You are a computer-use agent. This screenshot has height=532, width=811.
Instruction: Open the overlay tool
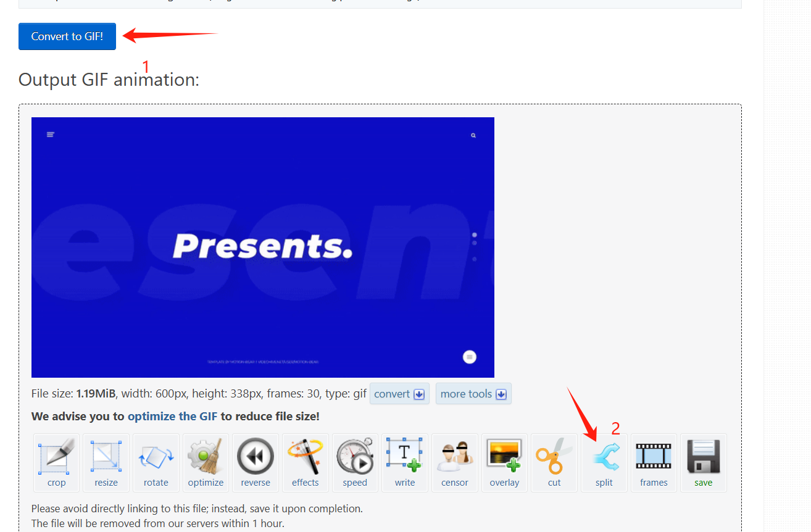504,462
